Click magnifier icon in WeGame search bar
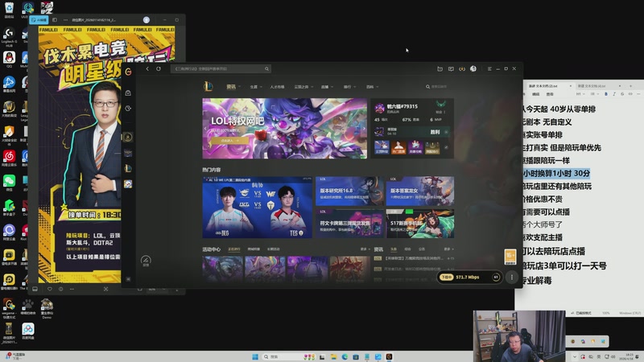644x362 pixels. 266,68
